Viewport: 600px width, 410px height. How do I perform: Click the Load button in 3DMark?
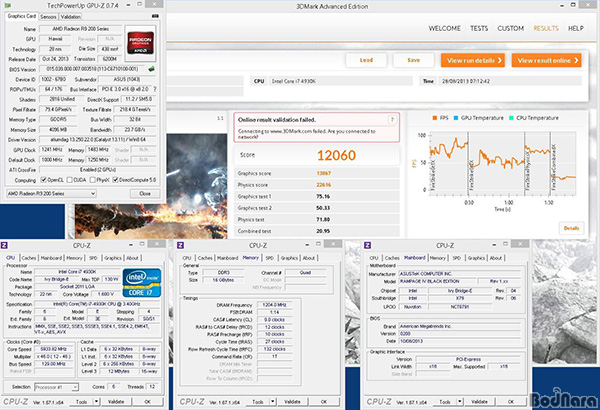coord(366,60)
